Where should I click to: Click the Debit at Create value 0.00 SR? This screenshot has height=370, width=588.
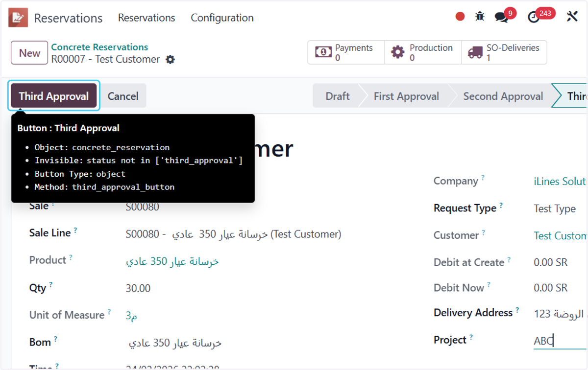pyautogui.click(x=551, y=262)
